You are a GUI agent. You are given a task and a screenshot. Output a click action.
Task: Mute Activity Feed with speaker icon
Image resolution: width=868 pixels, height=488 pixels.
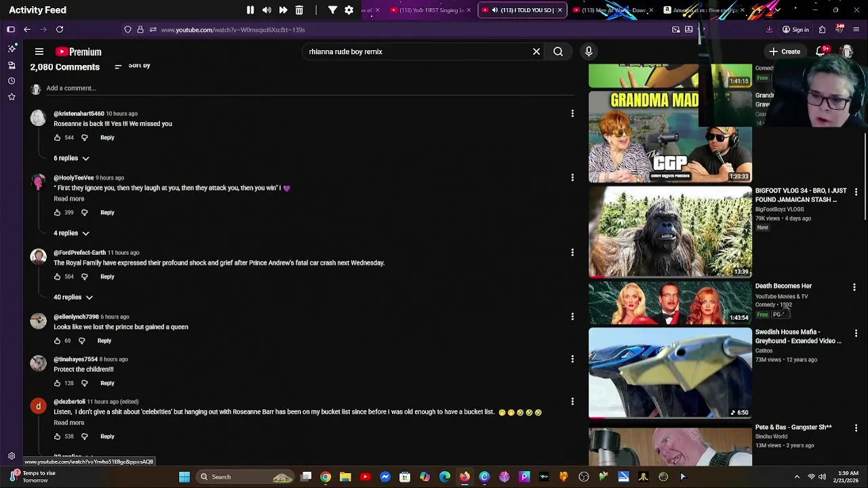[x=267, y=10]
